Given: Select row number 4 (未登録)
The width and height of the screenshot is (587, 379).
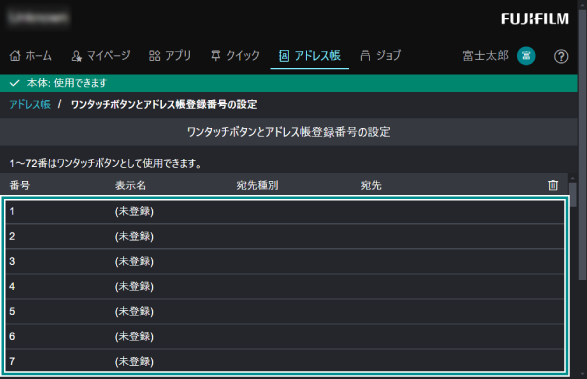Looking at the screenshot, I should [285, 286].
